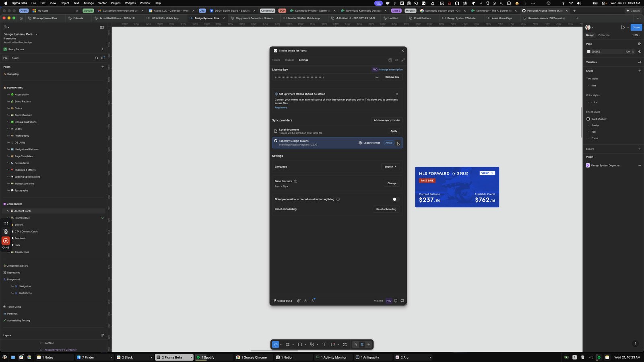Click Add new sync provider button

click(387, 120)
